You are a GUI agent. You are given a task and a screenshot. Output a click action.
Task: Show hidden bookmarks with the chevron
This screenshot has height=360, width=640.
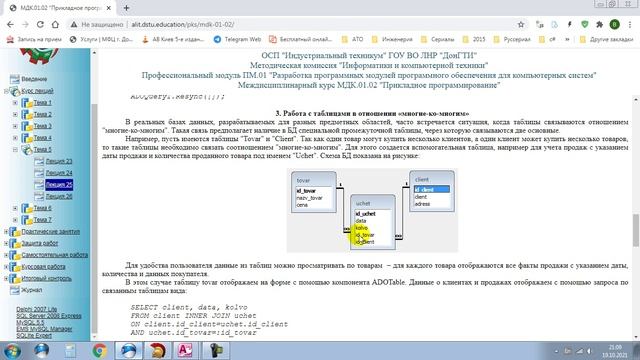(567, 39)
